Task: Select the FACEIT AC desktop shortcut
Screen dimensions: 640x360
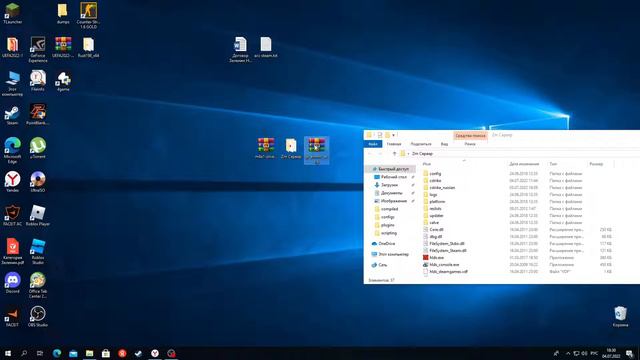Action: [x=12, y=216]
